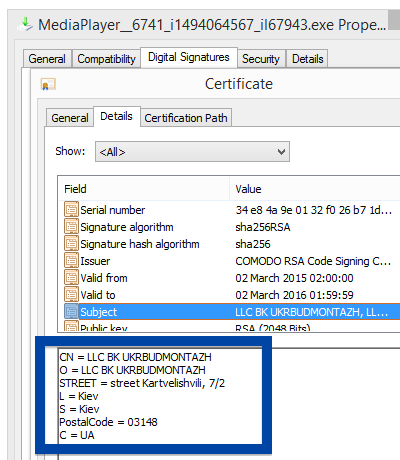Click the MediaPlayer exe title bar icon
The height and width of the screenshot is (460, 400).
pos(26,25)
